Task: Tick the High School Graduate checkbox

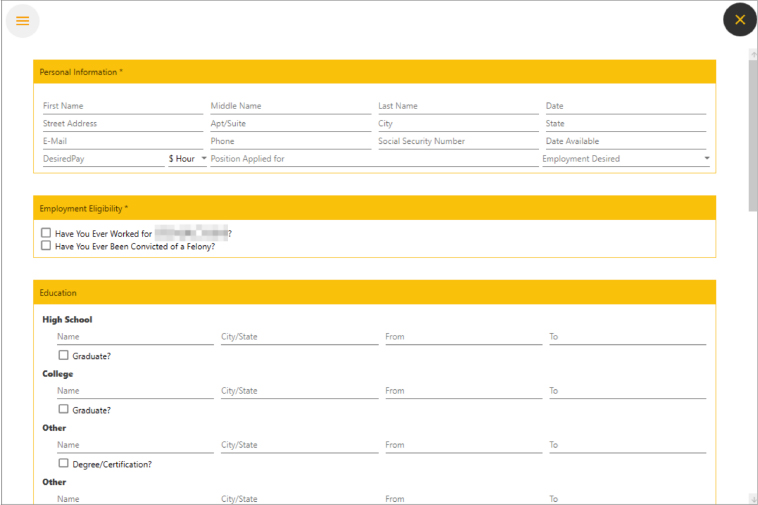Action: pyautogui.click(x=63, y=355)
